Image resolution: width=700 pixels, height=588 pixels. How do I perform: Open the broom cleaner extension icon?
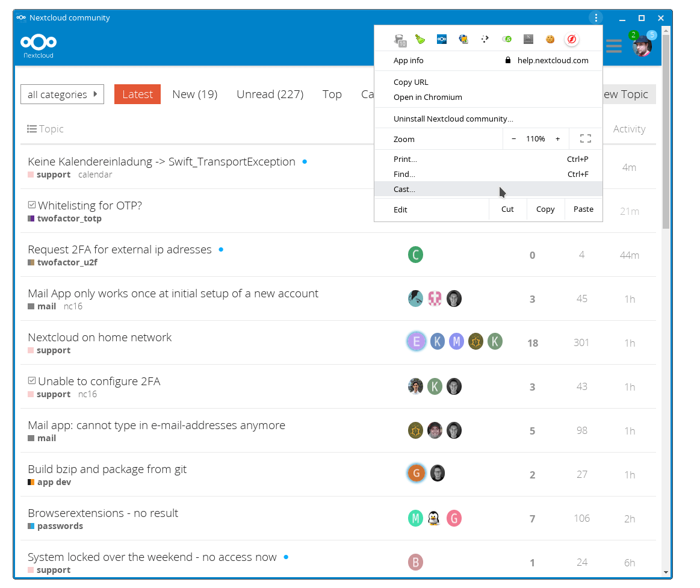coord(420,39)
